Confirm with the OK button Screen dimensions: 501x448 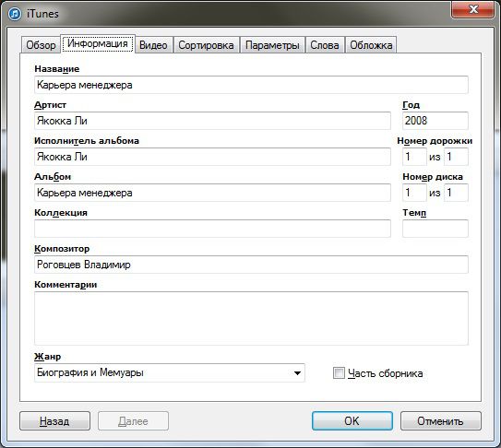pos(352,421)
